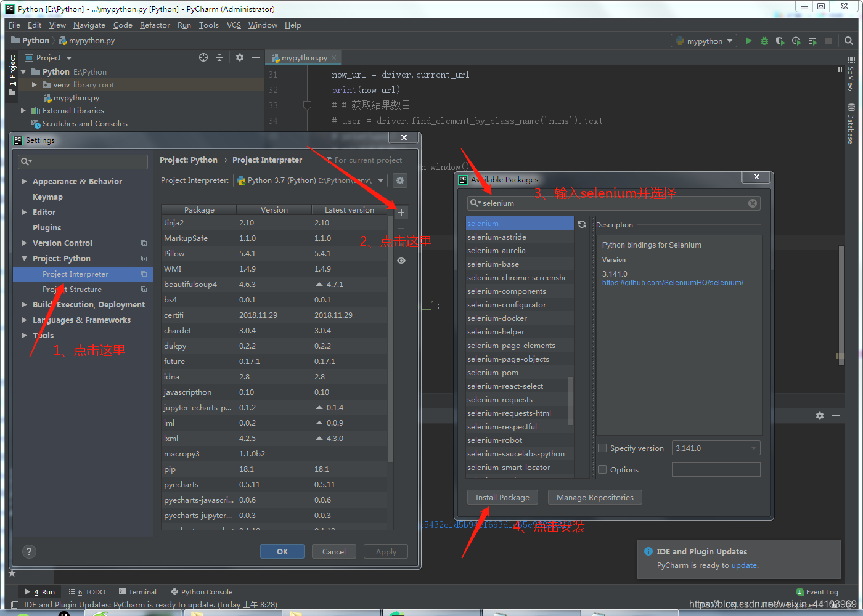Screen dimensions: 863x616
Task: Open the Navigate menu
Action: click(89, 25)
